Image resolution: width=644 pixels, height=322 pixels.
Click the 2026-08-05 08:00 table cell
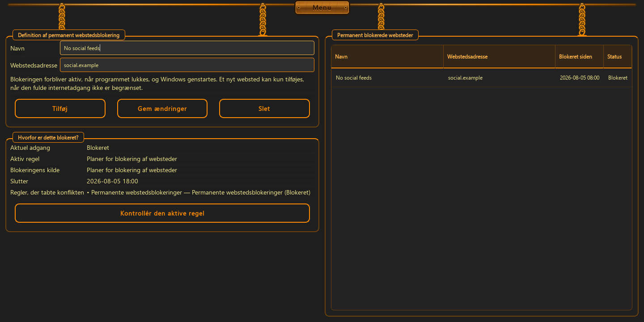click(x=580, y=78)
